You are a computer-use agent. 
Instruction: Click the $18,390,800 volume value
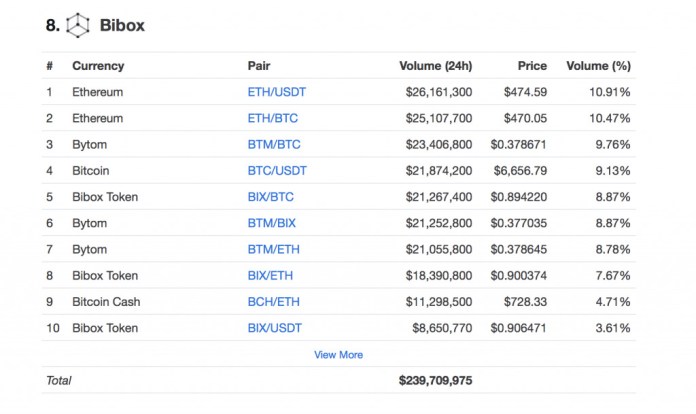click(x=439, y=275)
